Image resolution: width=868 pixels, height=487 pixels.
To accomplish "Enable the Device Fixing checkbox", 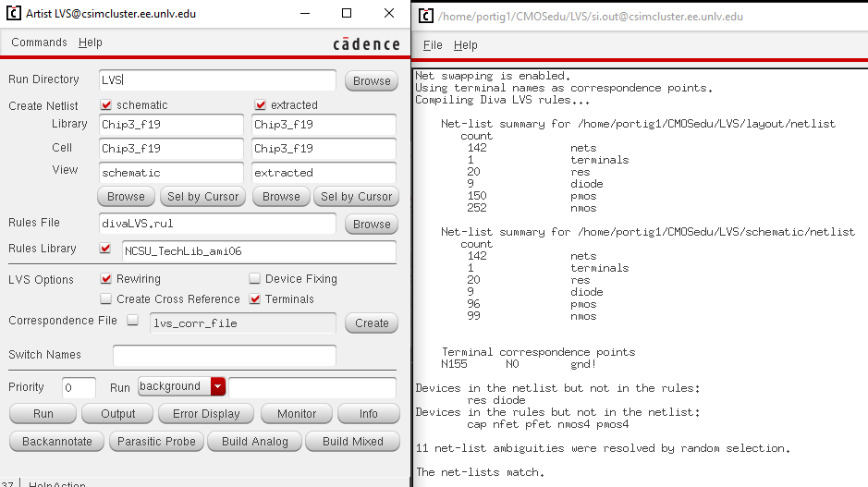I will click(x=255, y=279).
